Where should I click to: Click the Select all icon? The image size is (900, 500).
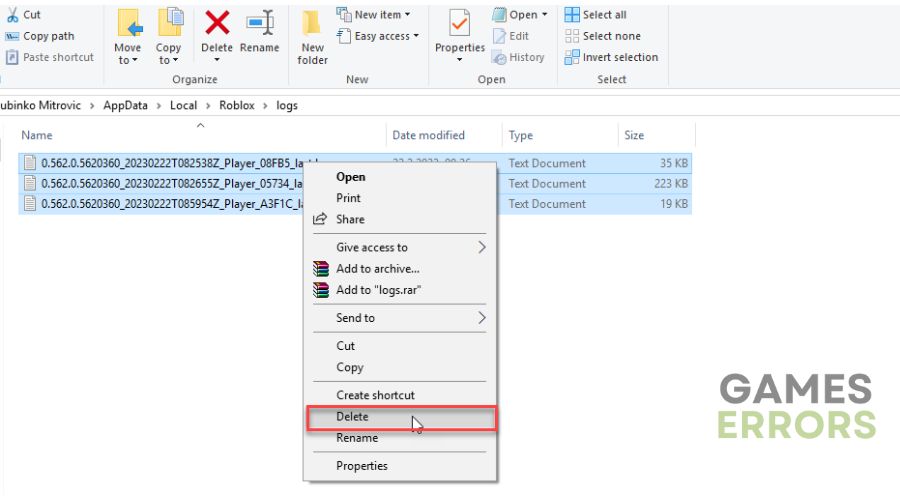click(x=572, y=14)
